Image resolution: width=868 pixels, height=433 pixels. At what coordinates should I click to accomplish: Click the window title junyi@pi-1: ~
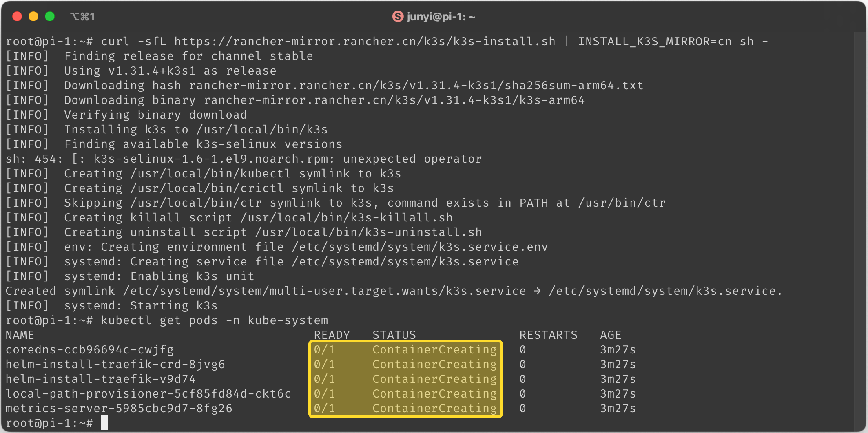[x=441, y=17]
